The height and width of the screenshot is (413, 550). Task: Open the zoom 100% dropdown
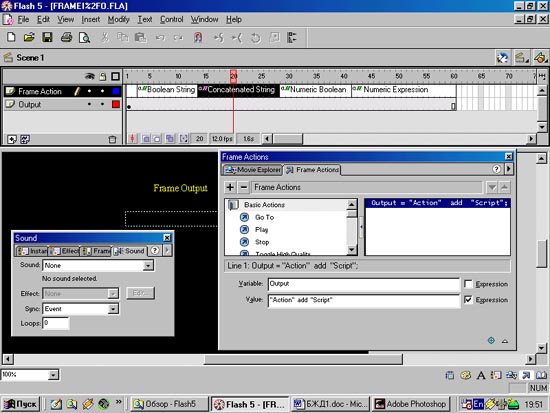[53, 375]
